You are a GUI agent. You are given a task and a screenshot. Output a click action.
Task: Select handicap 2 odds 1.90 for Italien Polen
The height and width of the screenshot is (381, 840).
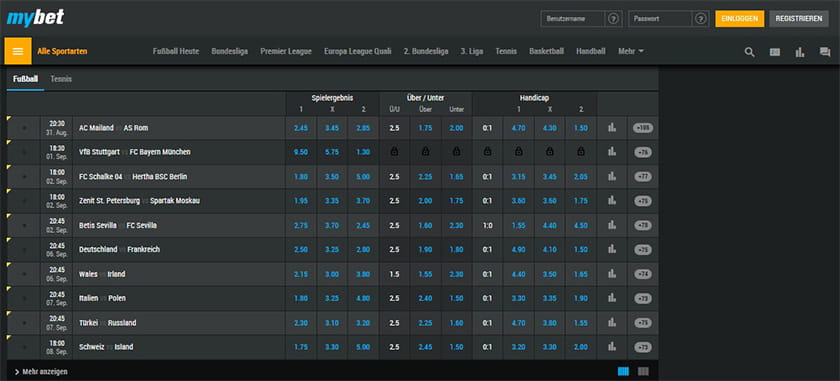click(x=581, y=298)
